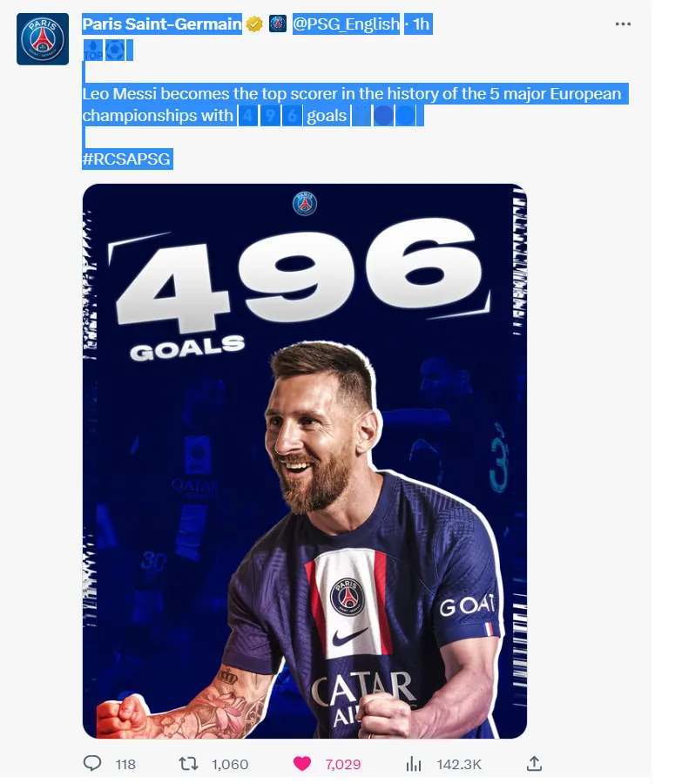Click the share upload icon
The image size is (675, 784).
coord(534,763)
